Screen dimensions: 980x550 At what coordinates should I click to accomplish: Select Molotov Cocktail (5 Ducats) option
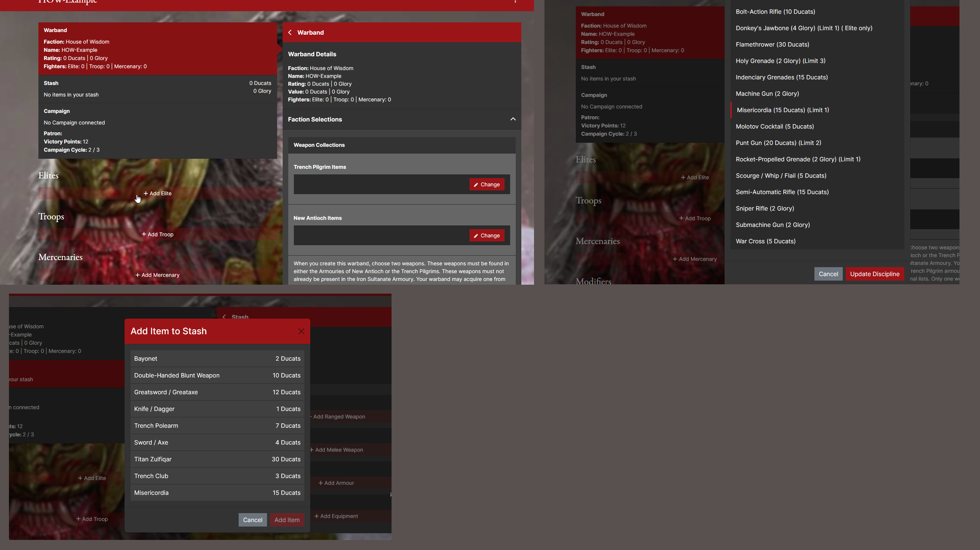(x=817, y=126)
